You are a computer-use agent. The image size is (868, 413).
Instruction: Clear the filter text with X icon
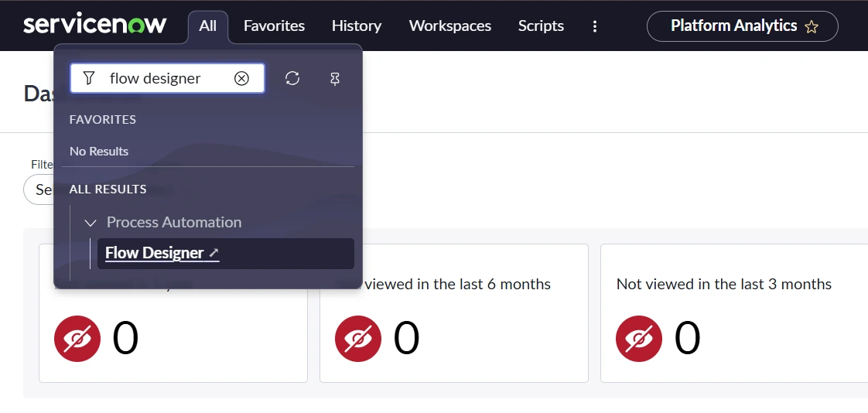pos(241,78)
